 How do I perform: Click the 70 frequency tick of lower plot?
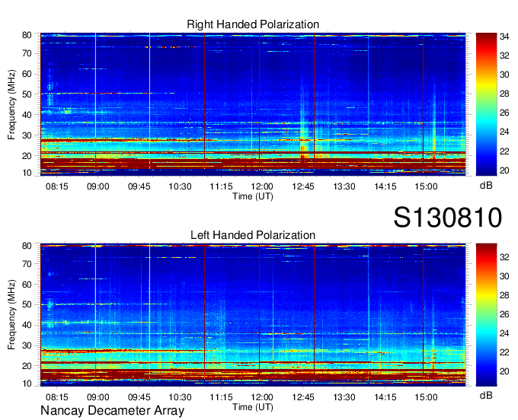pyautogui.click(x=27, y=264)
